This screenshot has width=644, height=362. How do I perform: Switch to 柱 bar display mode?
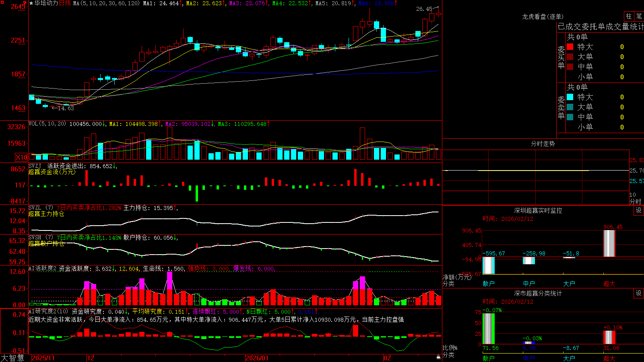click(629, 16)
